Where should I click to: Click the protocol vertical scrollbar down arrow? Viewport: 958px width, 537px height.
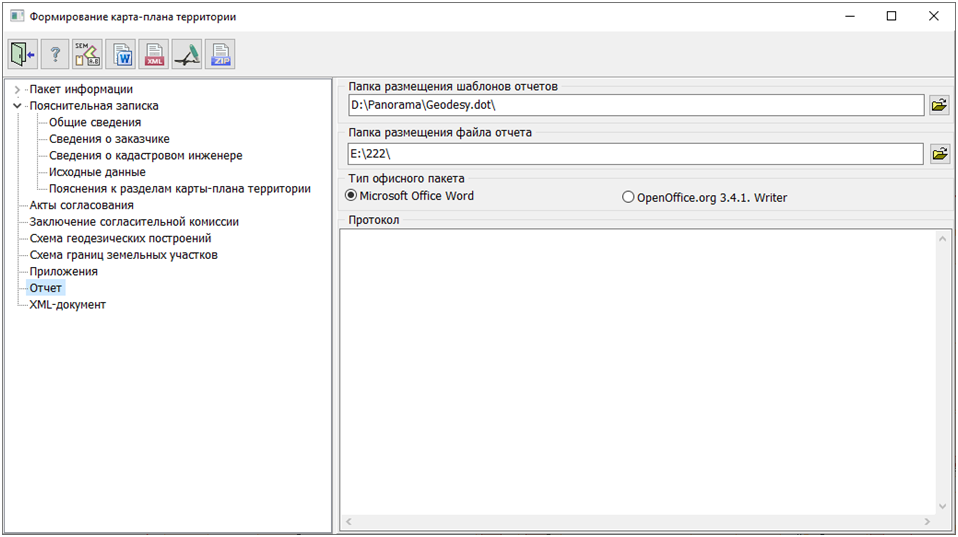point(944,507)
